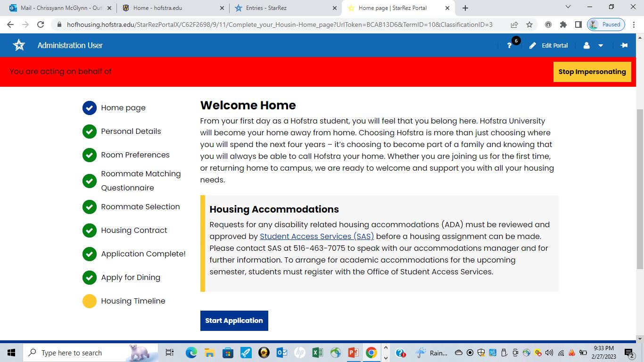This screenshot has width=644, height=362.
Task: Click the page scrollbar down arrow
Action: pyautogui.click(x=640, y=338)
